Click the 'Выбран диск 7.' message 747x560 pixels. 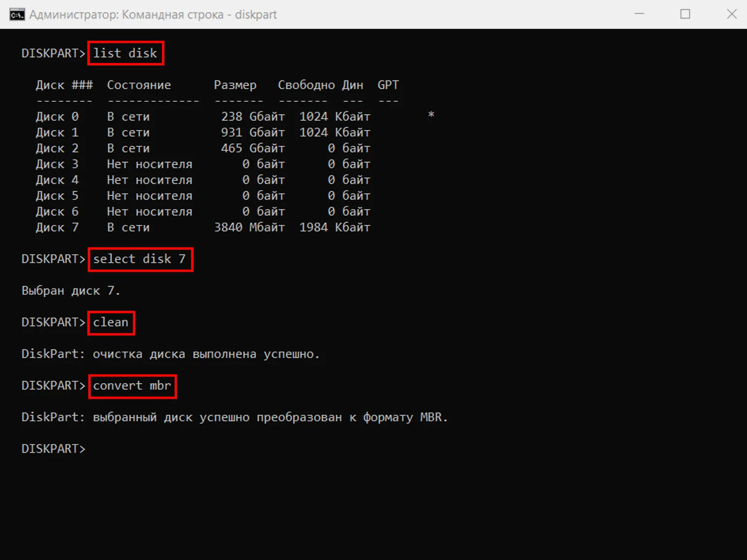pos(71,291)
